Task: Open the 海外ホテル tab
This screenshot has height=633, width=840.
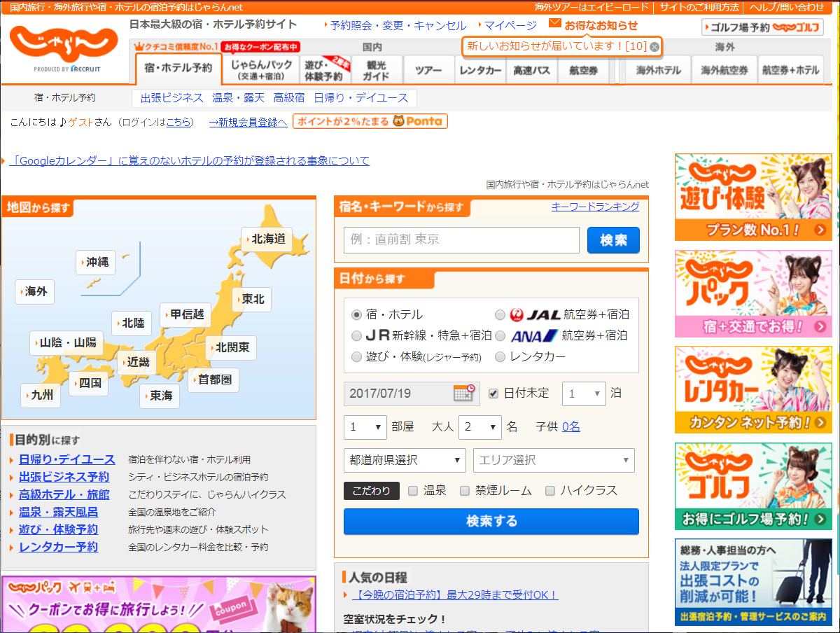Action: (658, 70)
